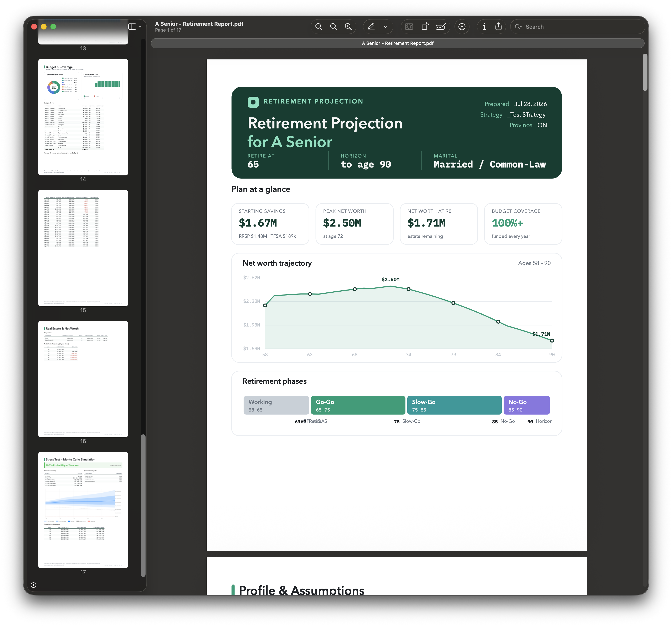Open the Inspector info panel
Viewport: 672px width, 626px height.
[484, 27]
